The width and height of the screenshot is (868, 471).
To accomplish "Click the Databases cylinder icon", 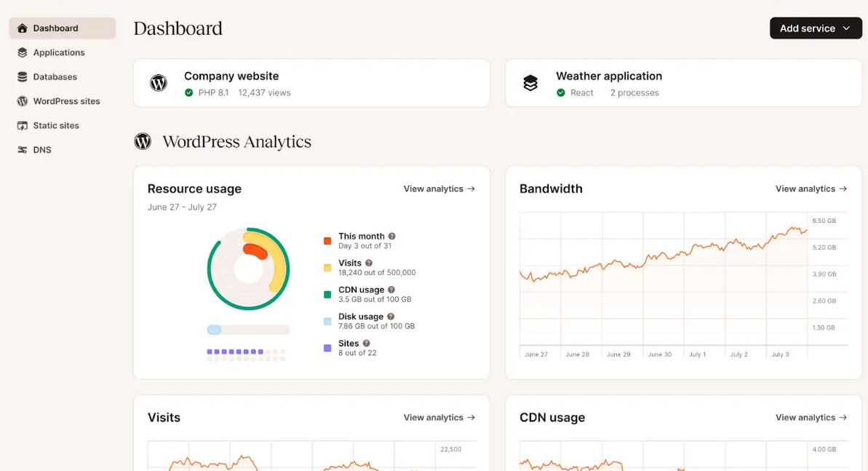I will pos(22,77).
